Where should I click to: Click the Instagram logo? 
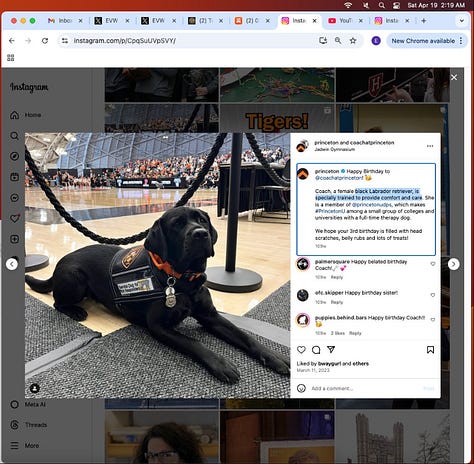(x=29, y=87)
